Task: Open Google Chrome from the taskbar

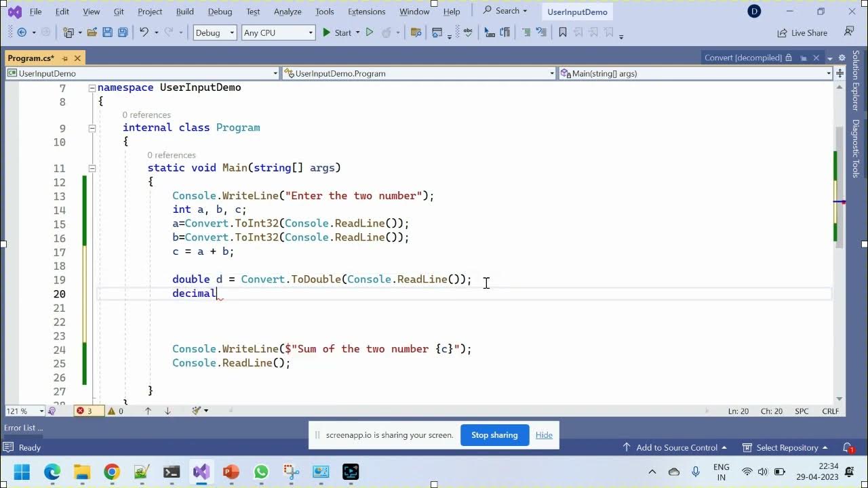Action: 112,472
